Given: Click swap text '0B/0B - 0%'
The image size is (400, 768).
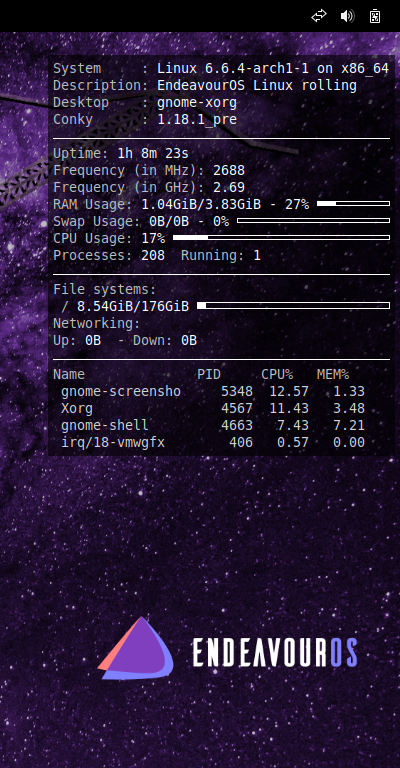Looking at the screenshot, I should pos(189,221).
